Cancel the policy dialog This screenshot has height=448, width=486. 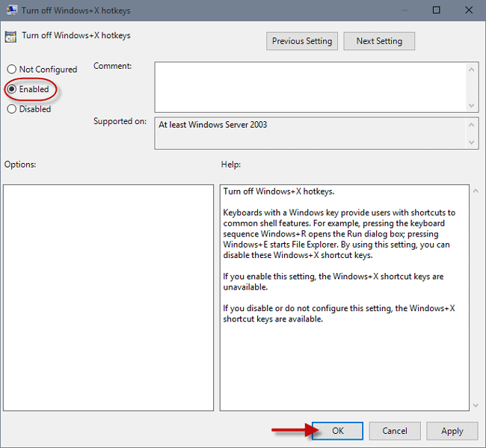click(395, 431)
